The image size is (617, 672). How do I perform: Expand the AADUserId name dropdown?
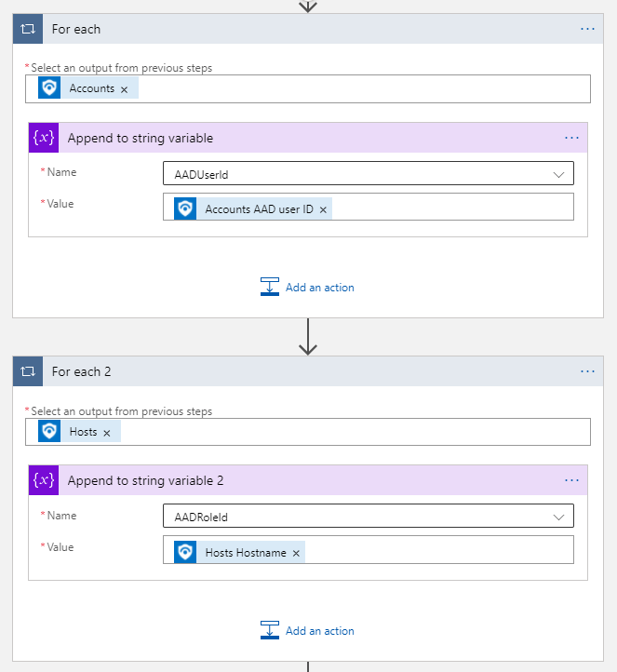(558, 174)
